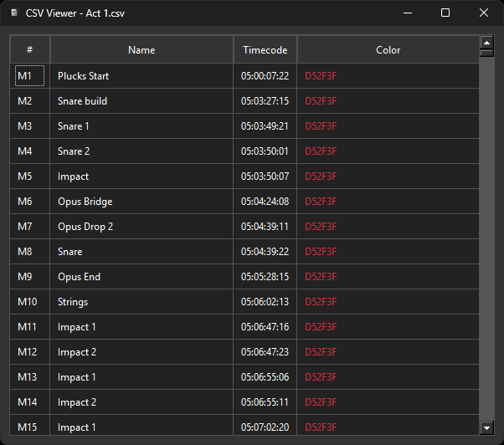
Task: Click the scrollbar down arrow button
Action: pyautogui.click(x=486, y=427)
